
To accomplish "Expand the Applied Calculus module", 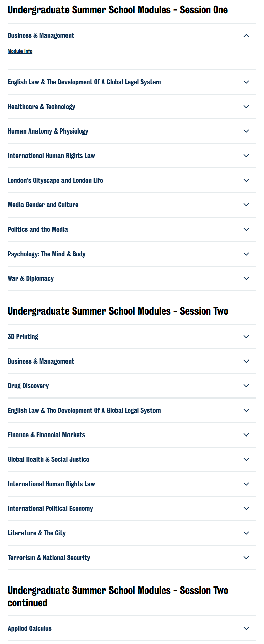I will pyautogui.click(x=30, y=628).
